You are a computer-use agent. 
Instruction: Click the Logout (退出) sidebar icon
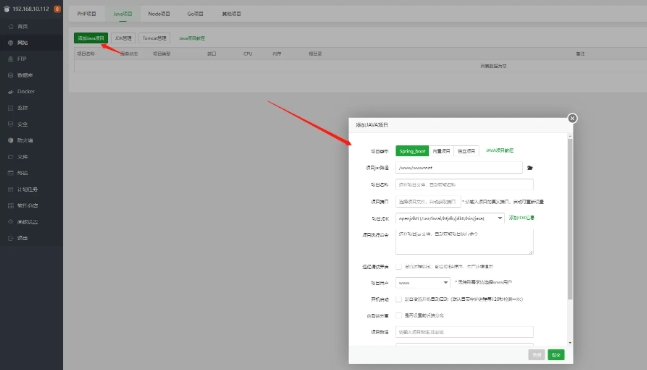point(11,238)
